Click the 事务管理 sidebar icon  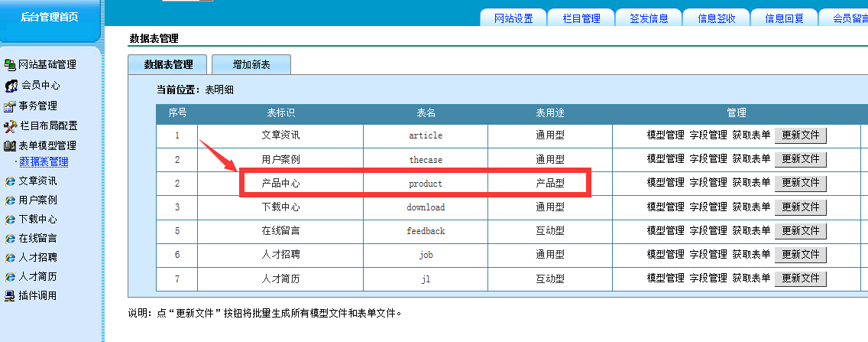click(x=10, y=106)
